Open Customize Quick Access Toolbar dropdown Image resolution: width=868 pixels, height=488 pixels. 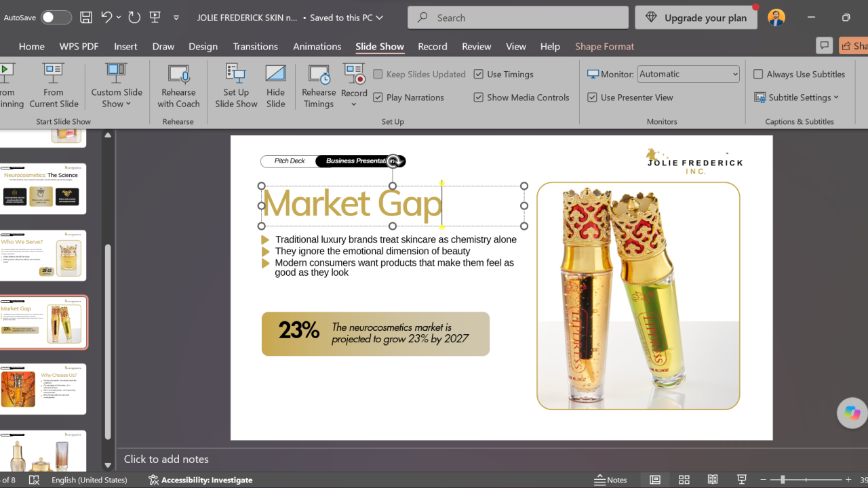click(176, 18)
